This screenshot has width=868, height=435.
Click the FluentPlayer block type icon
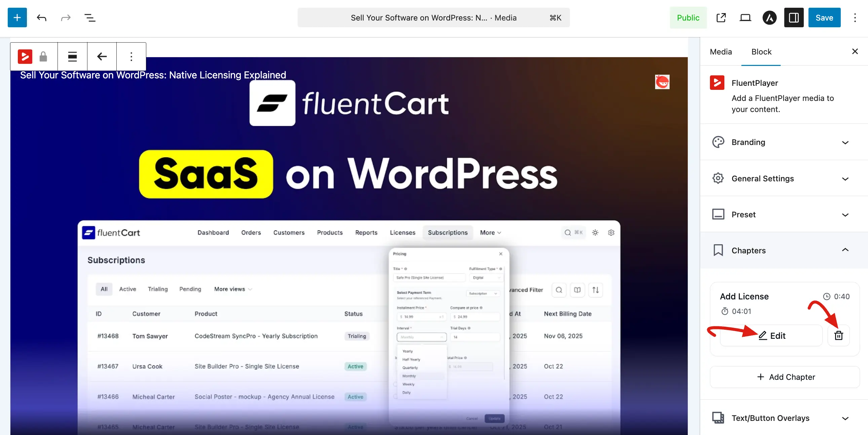click(x=25, y=56)
